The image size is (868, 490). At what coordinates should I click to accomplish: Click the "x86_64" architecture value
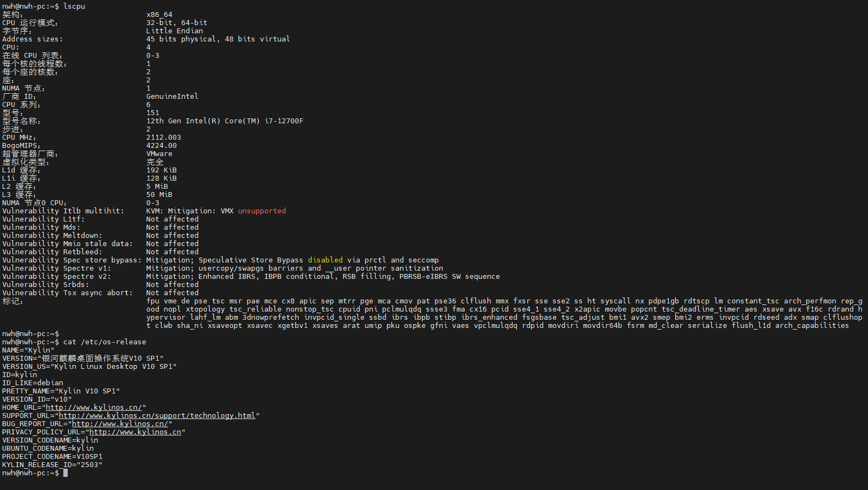coord(159,15)
